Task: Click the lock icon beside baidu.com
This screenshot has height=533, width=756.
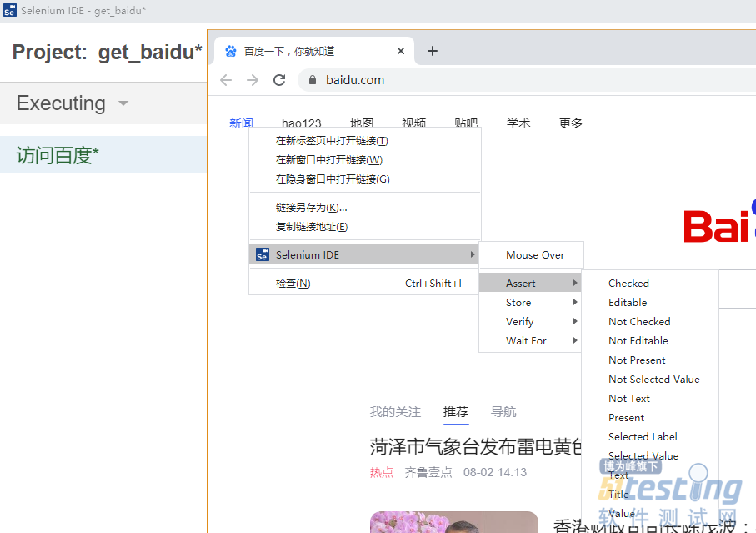Action: coord(313,80)
